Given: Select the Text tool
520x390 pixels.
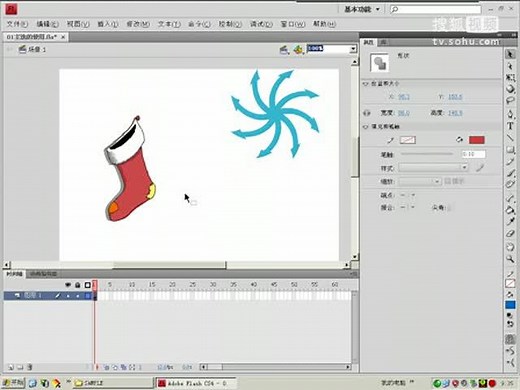Looking at the screenshot, I should point(510,126).
